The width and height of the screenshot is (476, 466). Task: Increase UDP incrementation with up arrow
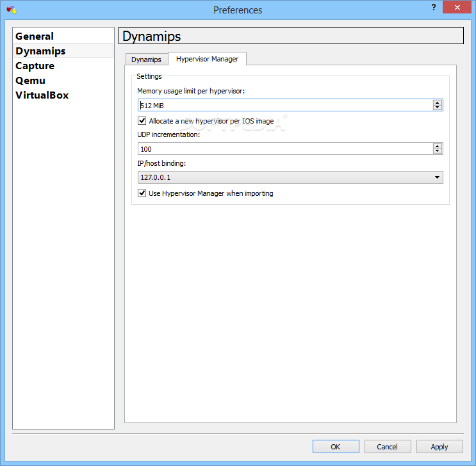[437, 146]
